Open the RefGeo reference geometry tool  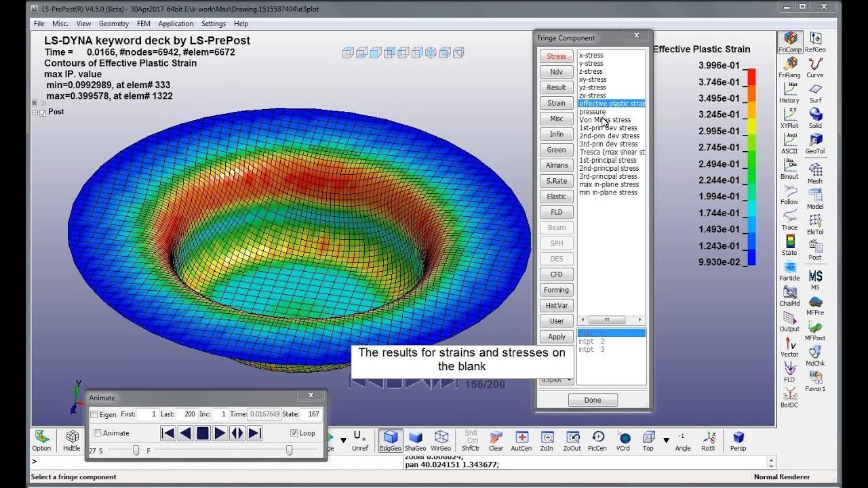(x=815, y=41)
